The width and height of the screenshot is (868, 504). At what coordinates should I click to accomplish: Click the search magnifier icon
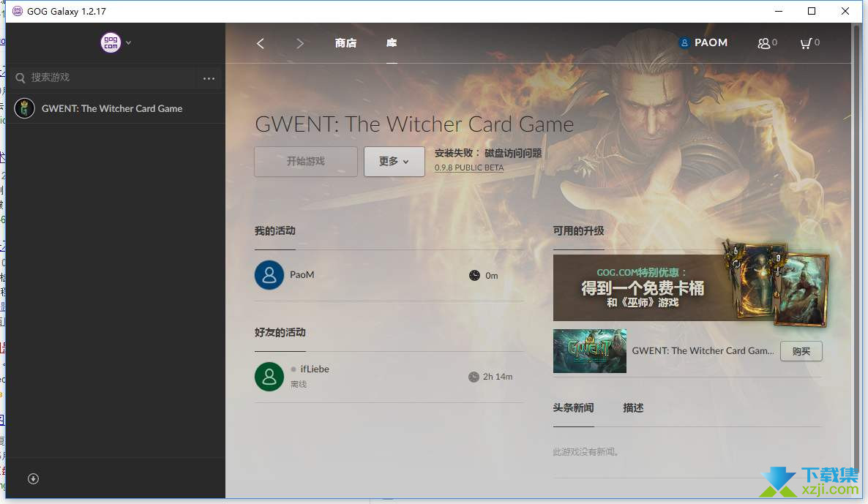[x=20, y=78]
